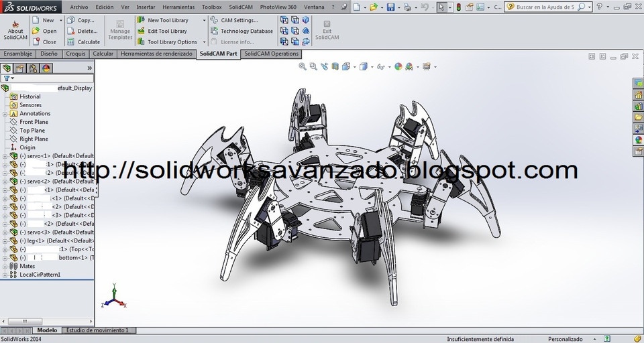Select Front Plane in the tree
Screen dimensions: 644x343
click(x=34, y=122)
